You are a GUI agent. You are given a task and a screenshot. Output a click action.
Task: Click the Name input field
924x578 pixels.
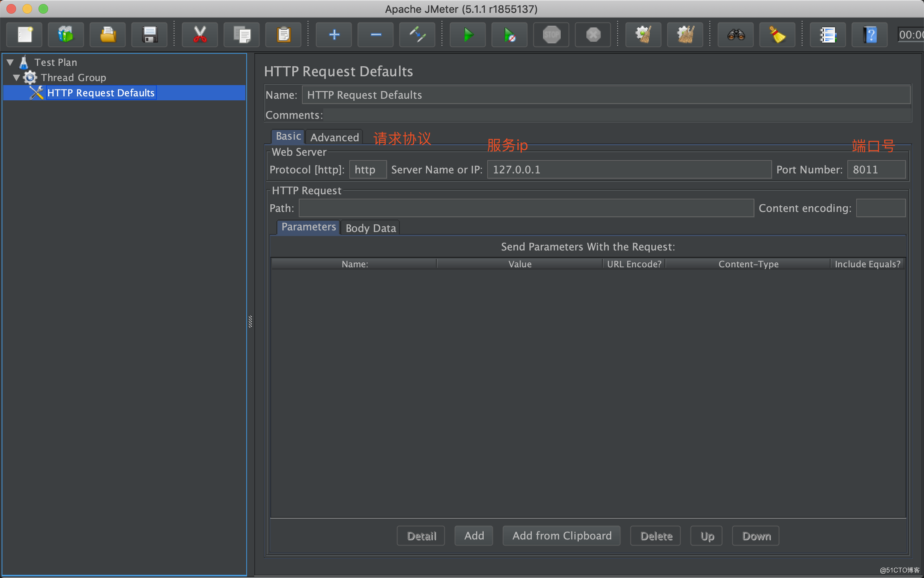(x=606, y=95)
